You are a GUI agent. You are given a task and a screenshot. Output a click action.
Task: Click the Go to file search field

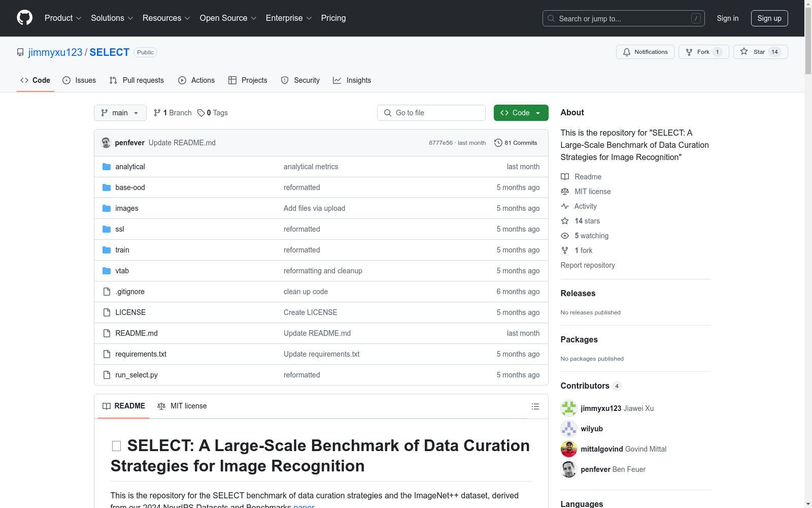coord(431,113)
